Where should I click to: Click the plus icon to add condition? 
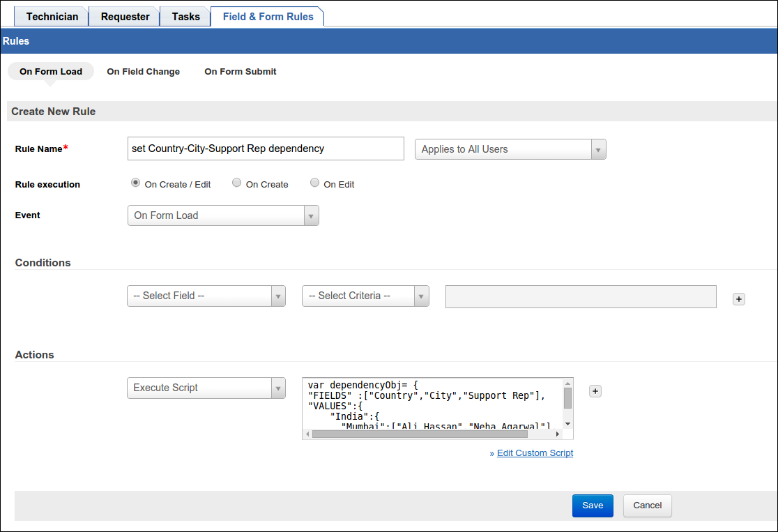pos(739,298)
